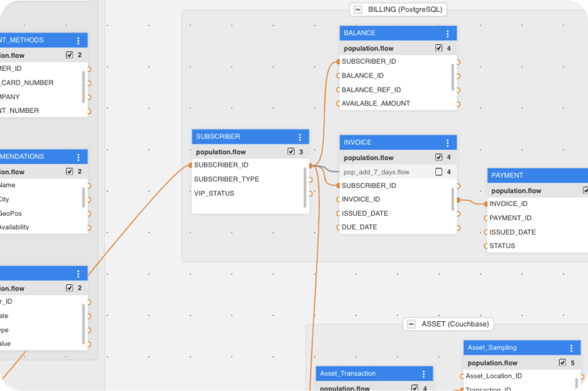The height and width of the screenshot is (391, 588).
Task: Collapse the ASSET (Couchbase) container
Action: tap(411, 324)
